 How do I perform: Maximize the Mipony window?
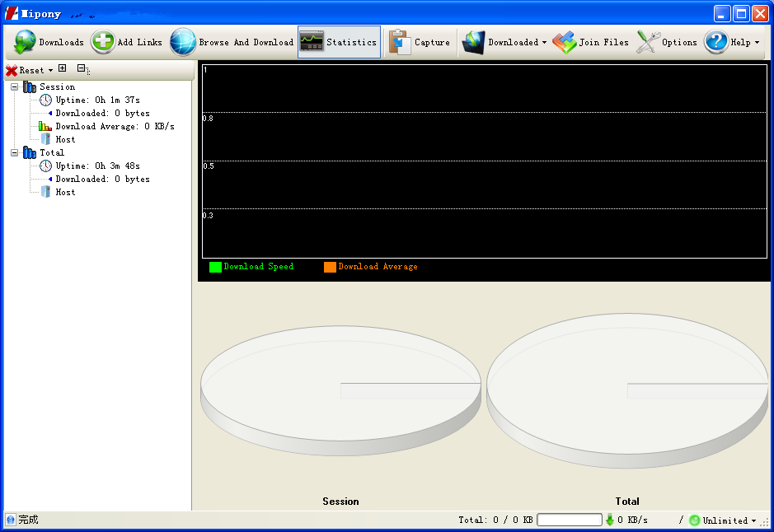pyautogui.click(x=741, y=14)
